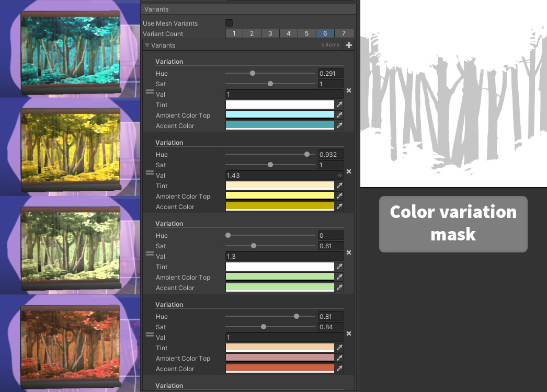Delete the red-orange variation via its X icon

tap(348, 334)
